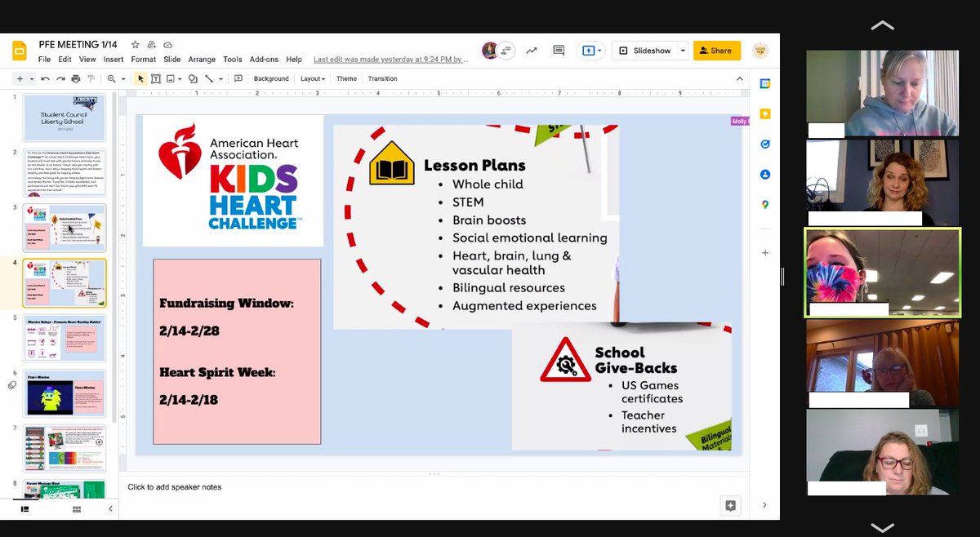The image size is (980, 537).
Task: Expand the insert image dropdown arrow
Action: point(179,78)
